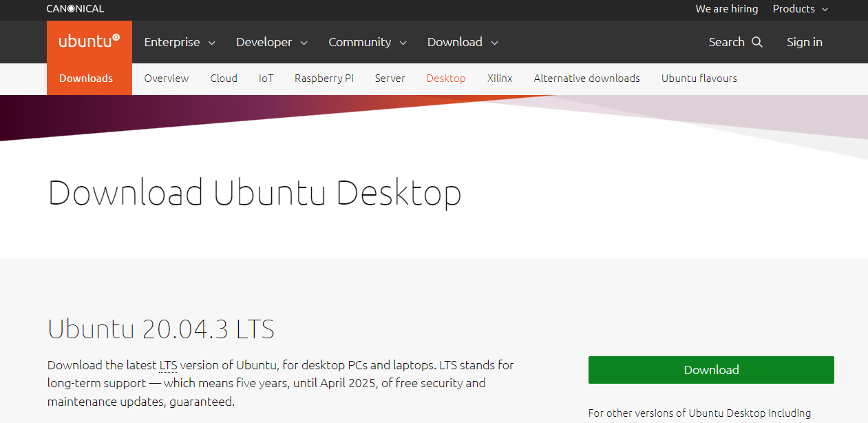Open the IoT tab
Viewport: 868px width, 423px height.
pos(266,79)
